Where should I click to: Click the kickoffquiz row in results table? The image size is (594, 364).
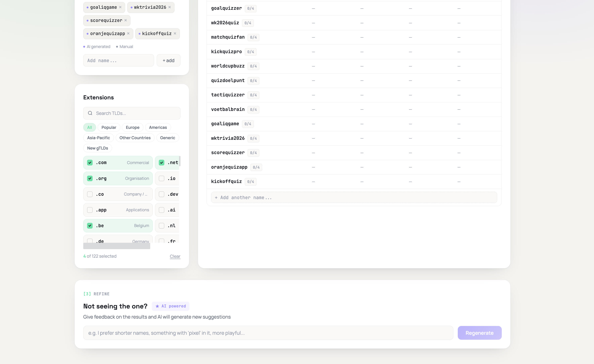click(354, 182)
